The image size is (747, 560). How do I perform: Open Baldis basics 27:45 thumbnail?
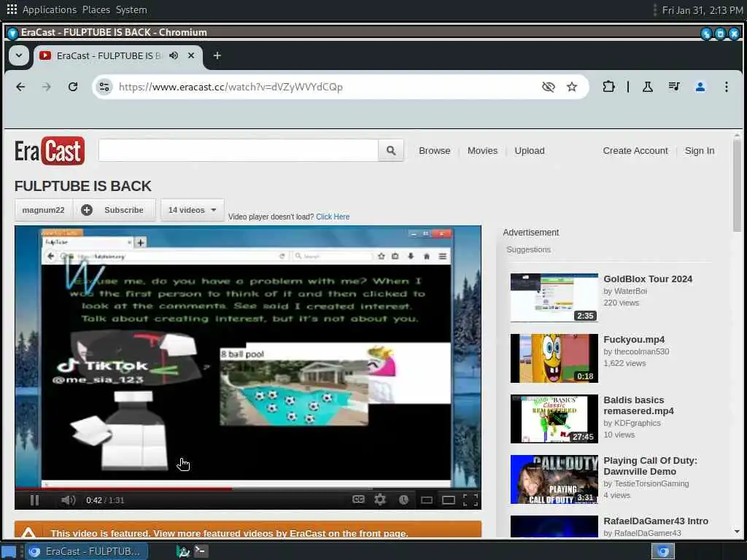pos(554,419)
